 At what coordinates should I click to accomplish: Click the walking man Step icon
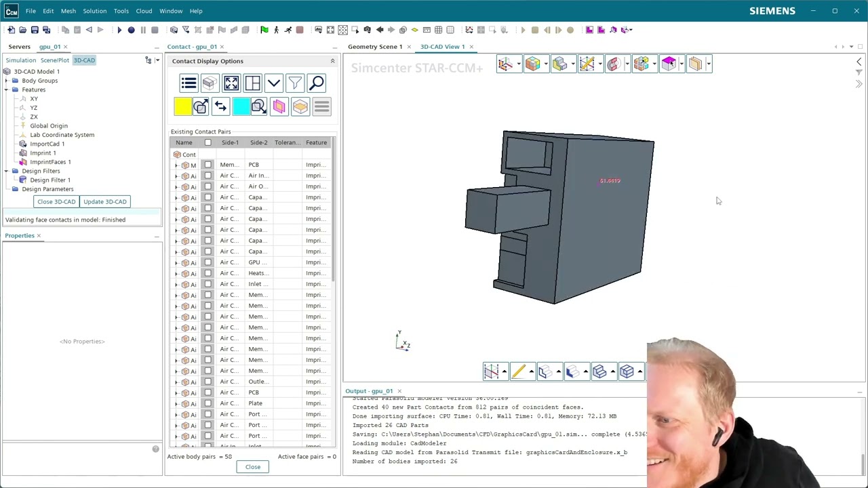tap(276, 30)
